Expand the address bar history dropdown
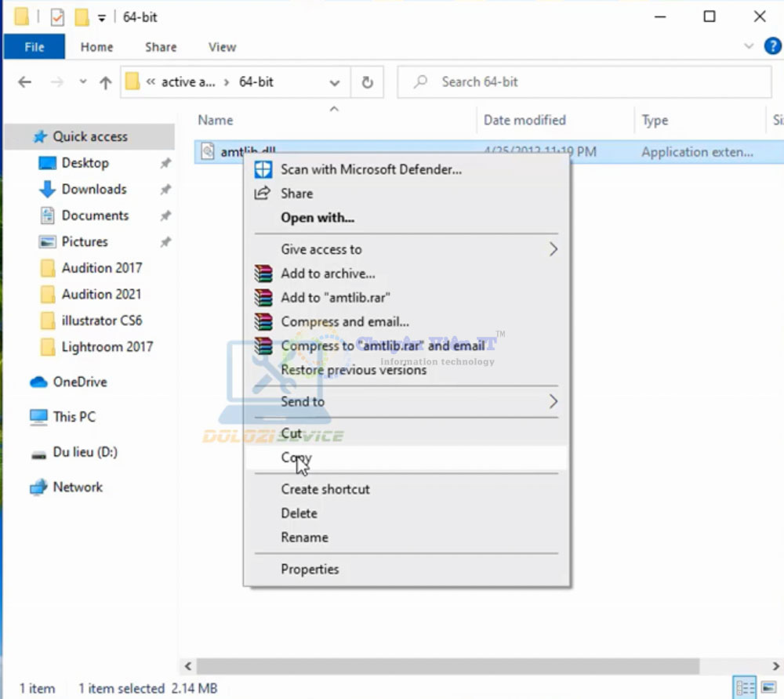 click(335, 82)
